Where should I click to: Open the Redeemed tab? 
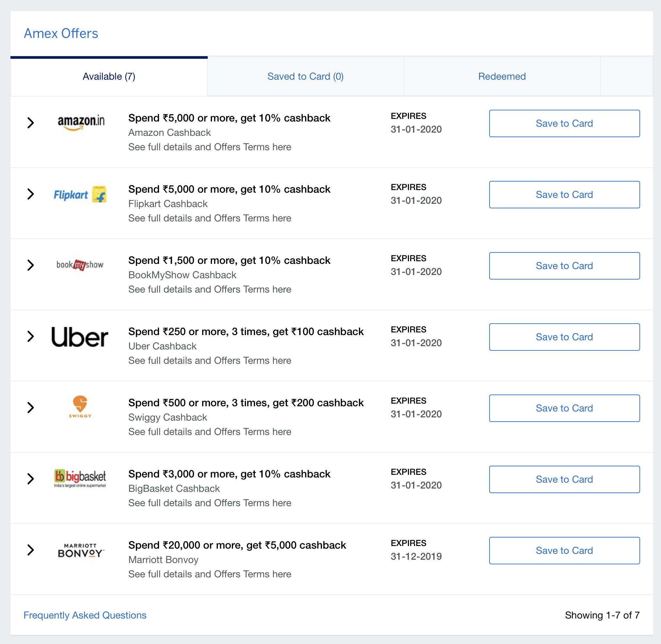[x=502, y=76]
